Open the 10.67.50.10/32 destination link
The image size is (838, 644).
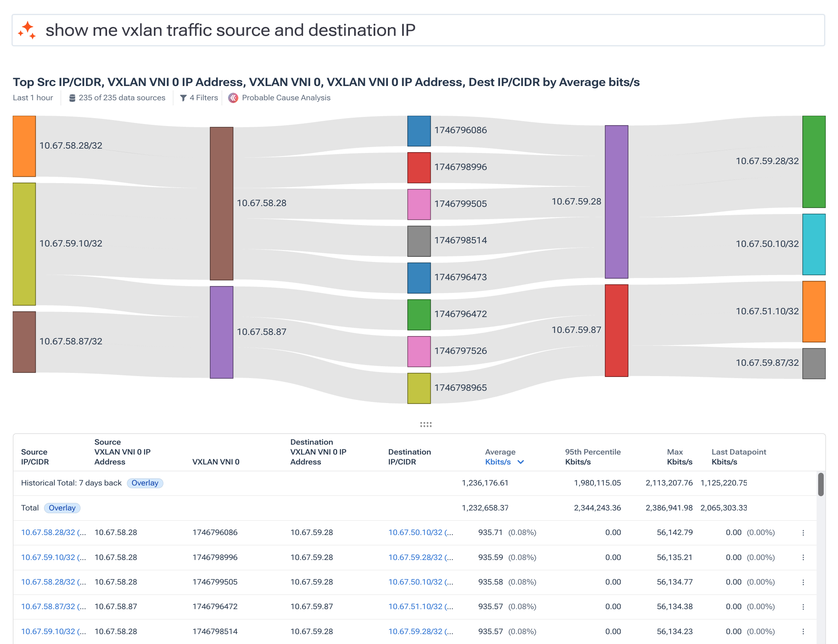click(416, 533)
